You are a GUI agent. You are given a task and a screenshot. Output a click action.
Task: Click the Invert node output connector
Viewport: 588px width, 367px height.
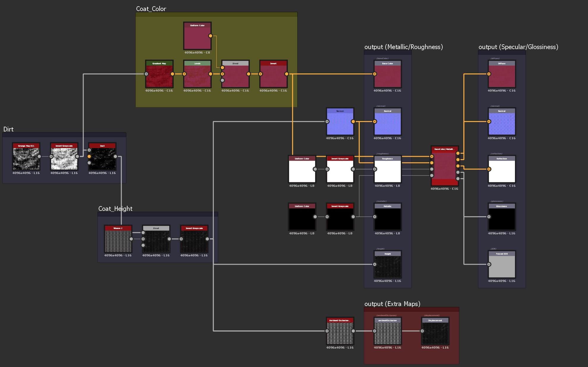[x=287, y=74]
